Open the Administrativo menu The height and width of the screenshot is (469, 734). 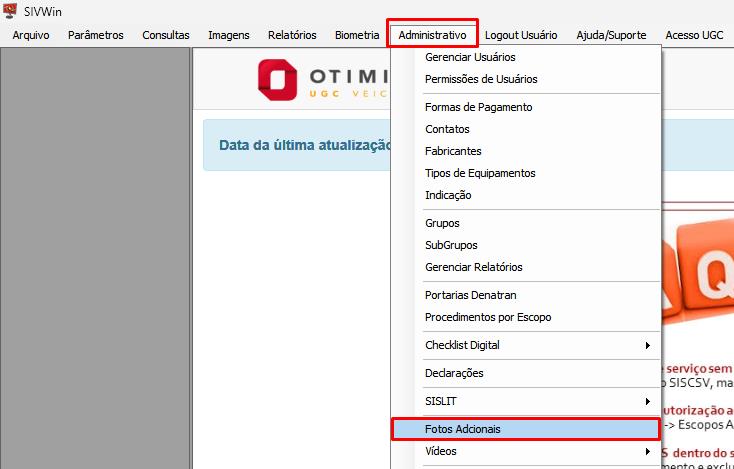pos(432,35)
